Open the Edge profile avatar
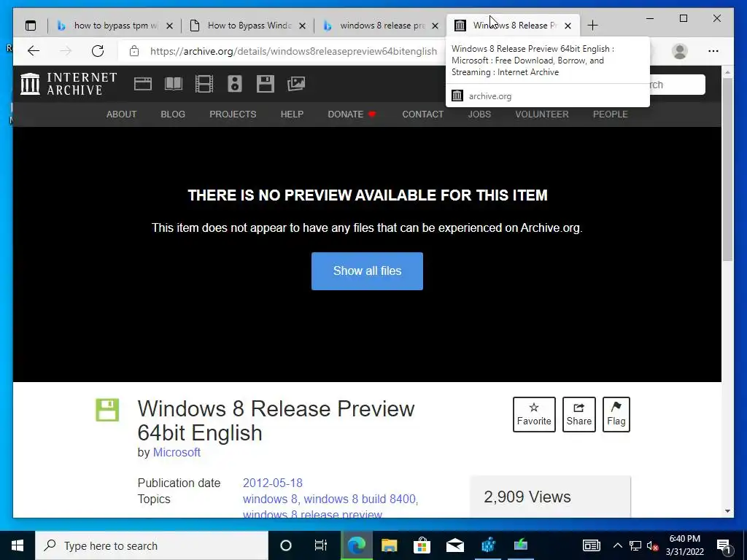This screenshot has width=747, height=560. 680,51
